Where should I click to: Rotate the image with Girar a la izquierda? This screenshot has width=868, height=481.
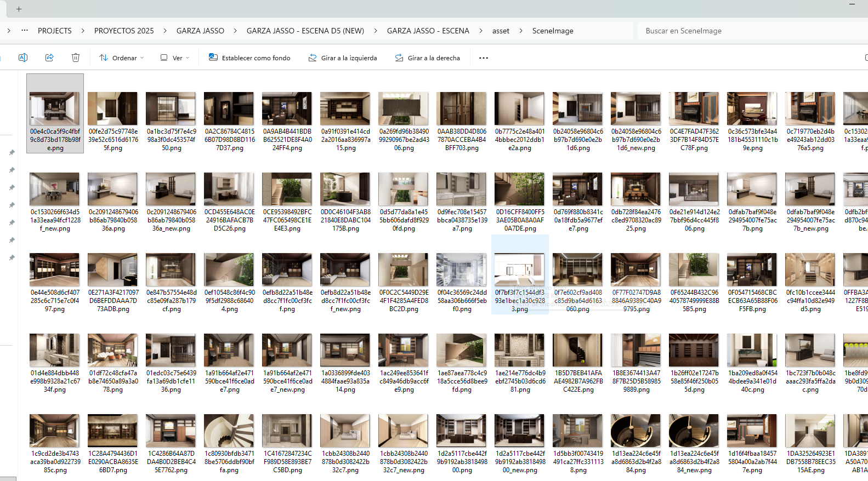343,58
